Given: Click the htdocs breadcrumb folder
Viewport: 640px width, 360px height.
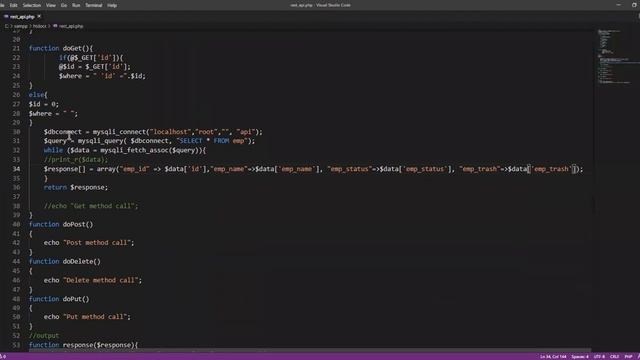Looking at the screenshot, I should 40,26.
